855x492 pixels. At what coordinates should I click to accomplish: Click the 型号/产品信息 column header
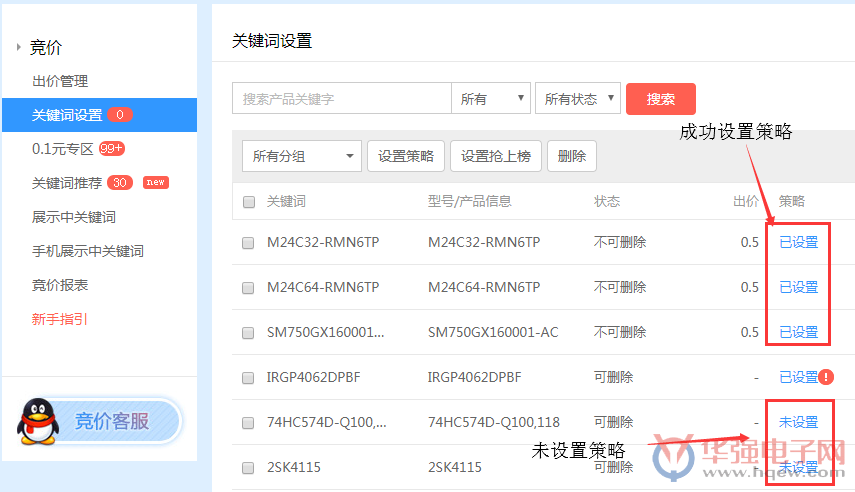[x=469, y=201]
